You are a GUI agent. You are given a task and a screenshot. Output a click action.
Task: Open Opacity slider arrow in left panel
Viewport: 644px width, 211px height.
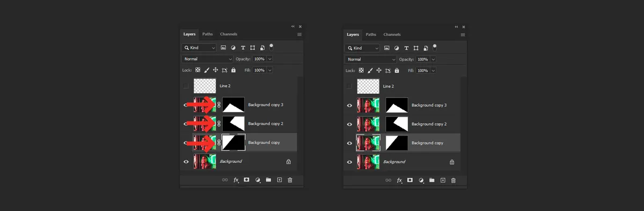pos(270,59)
